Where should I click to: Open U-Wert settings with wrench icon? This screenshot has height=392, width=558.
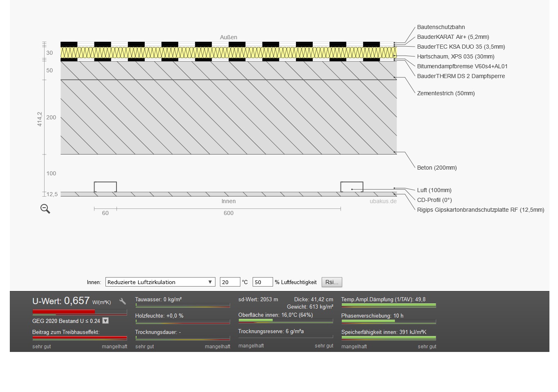123,302
